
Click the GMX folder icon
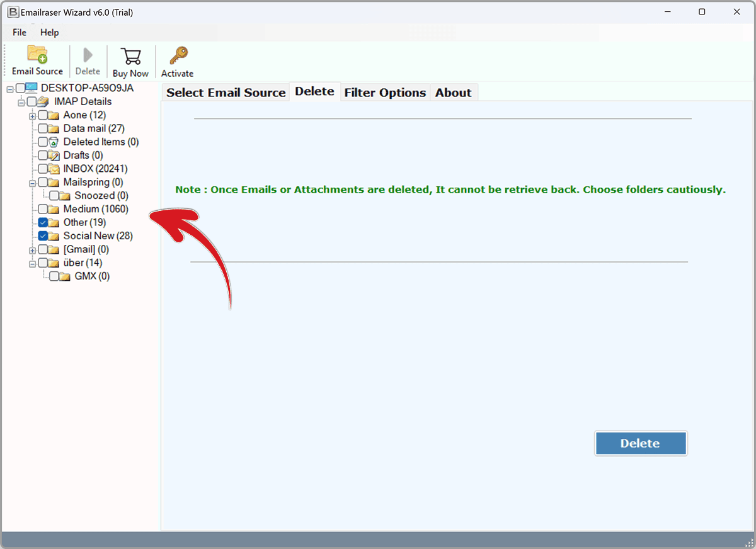click(66, 276)
